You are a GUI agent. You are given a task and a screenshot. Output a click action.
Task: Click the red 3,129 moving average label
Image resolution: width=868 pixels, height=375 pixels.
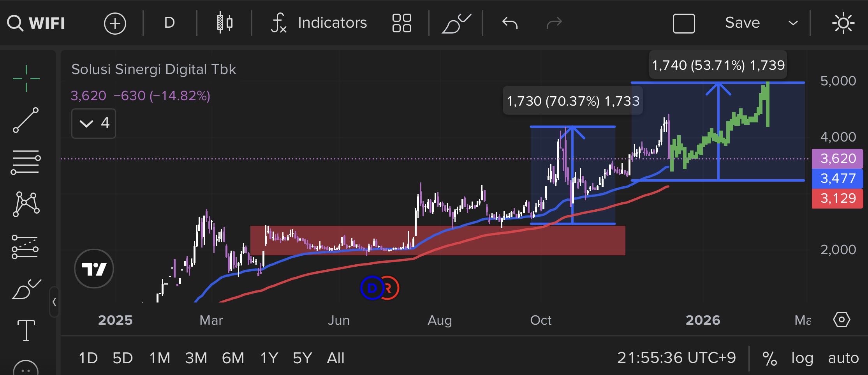click(x=838, y=198)
